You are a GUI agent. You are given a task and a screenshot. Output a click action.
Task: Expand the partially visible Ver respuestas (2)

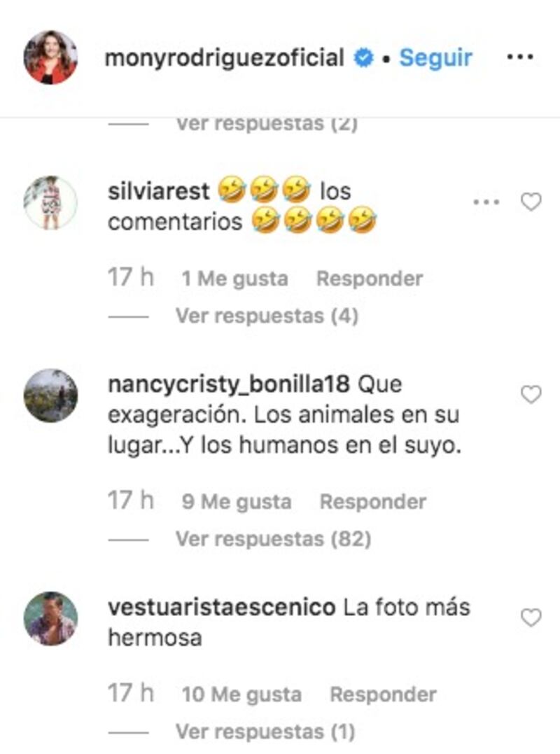[x=267, y=125]
